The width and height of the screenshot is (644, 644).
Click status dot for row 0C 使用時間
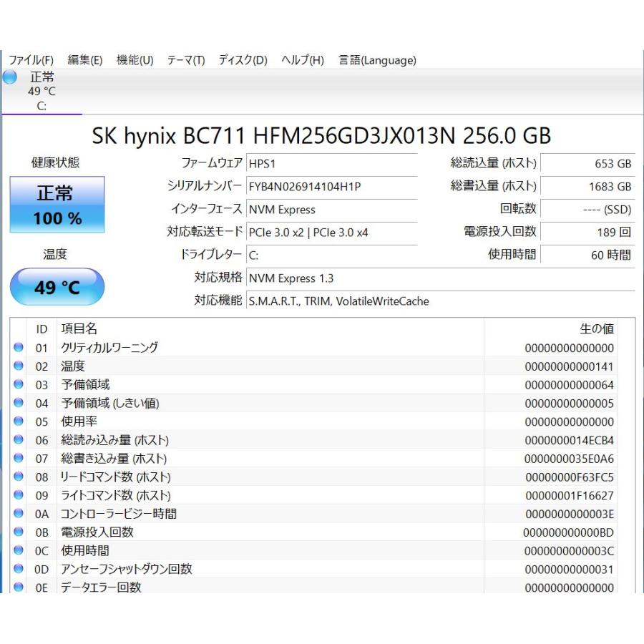19,550
